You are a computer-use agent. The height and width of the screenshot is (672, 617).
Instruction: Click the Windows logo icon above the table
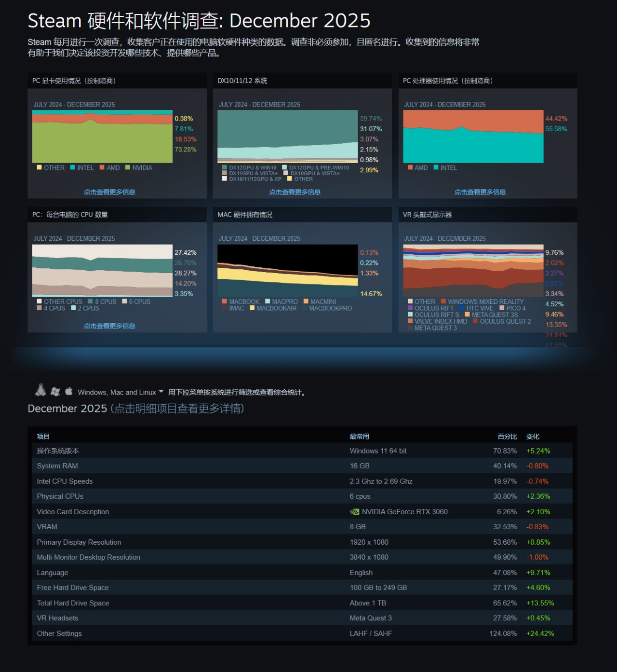tap(55, 392)
